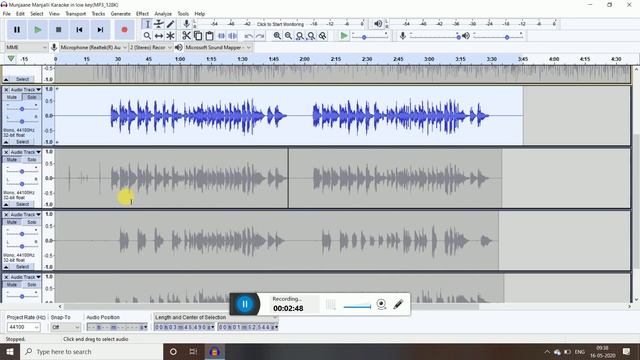Open the MME audio host dropdown
Image resolution: width=640 pixels, height=360 pixels.
tap(26, 47)
